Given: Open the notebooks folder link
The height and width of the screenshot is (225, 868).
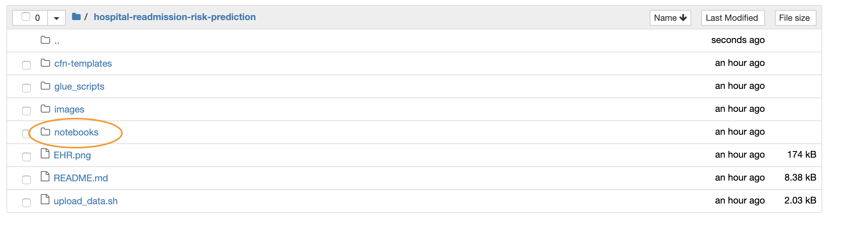Looking at the screenshot, I should 76,132.
